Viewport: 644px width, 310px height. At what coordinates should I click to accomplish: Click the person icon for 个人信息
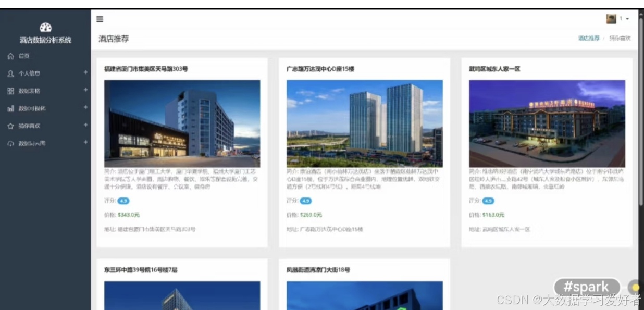[x=10, y=73]
